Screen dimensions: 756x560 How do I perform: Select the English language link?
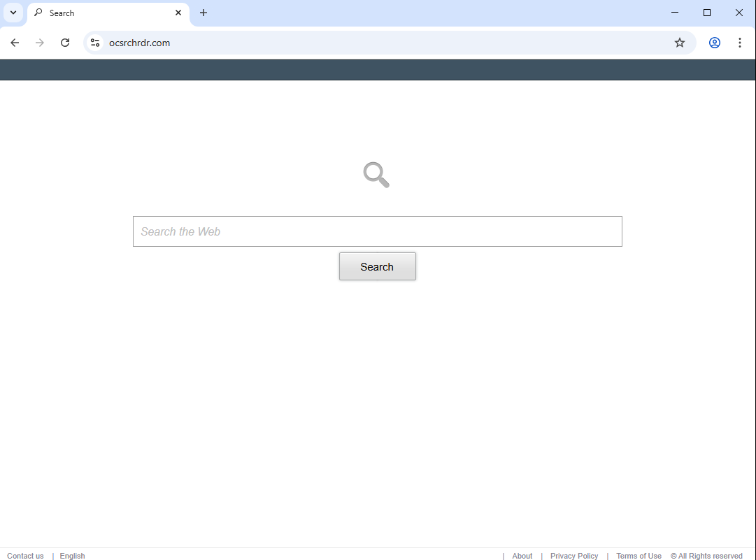click(x=72, y=556)
